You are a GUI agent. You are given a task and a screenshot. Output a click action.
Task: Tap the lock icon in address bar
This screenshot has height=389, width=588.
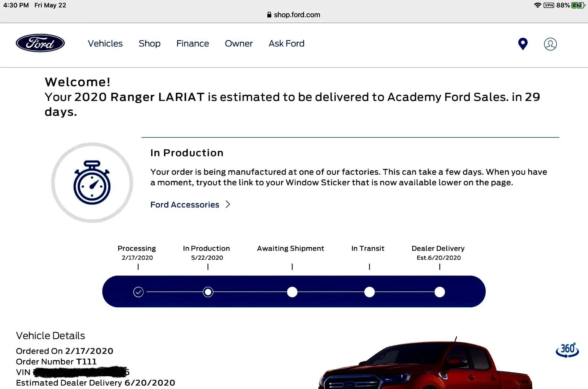tap(269, 15)
